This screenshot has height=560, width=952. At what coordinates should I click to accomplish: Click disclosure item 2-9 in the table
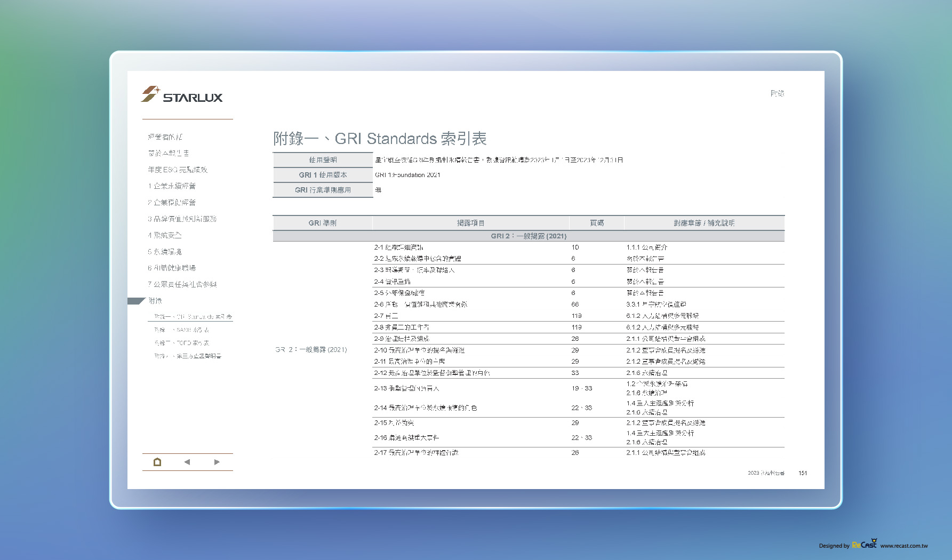point(402,339)
